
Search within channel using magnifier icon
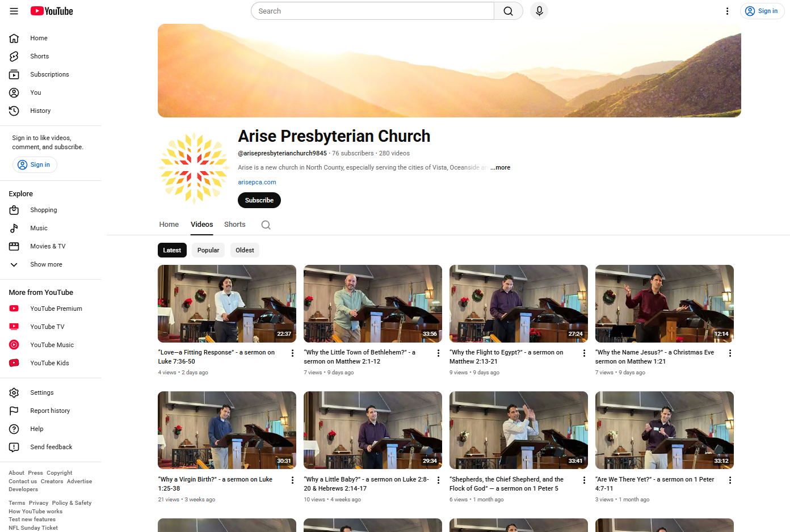pos(266,225)
